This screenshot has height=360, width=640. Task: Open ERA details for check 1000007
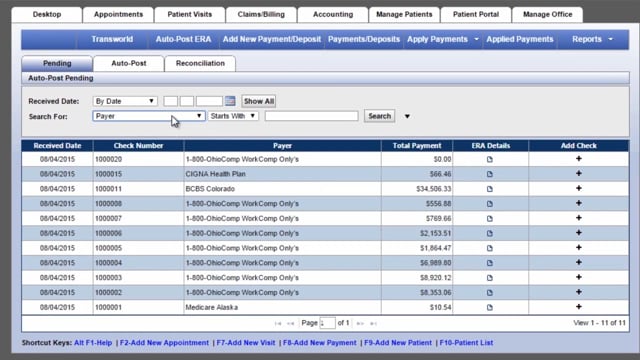click(x=490, y=219)
